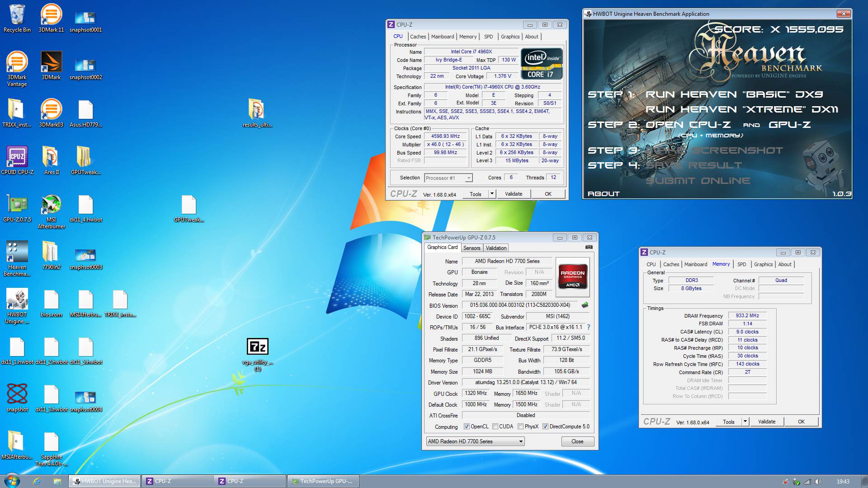Open About tab in CPU-Z Memory window
The image size is (868, 488).
[785, 264]
